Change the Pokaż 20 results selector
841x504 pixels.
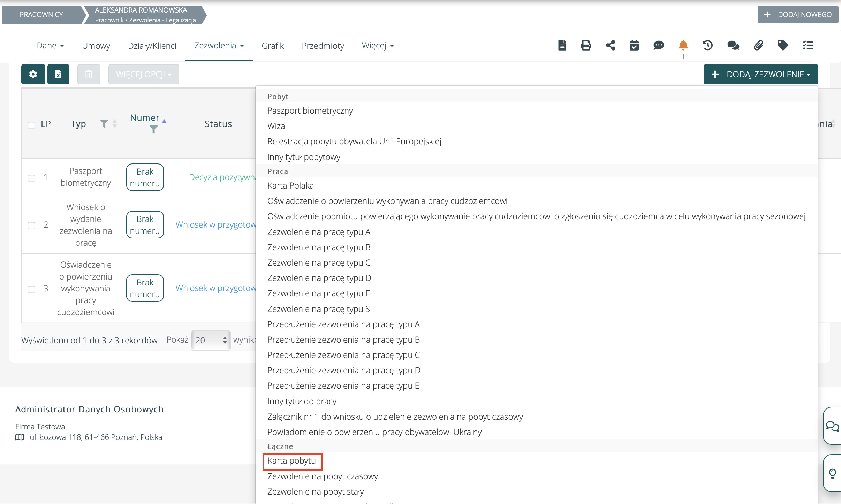(x=211, y=340)
